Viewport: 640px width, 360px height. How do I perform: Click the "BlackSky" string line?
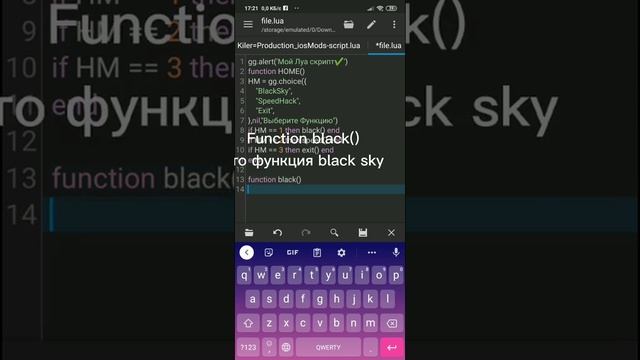coord(274,91)
